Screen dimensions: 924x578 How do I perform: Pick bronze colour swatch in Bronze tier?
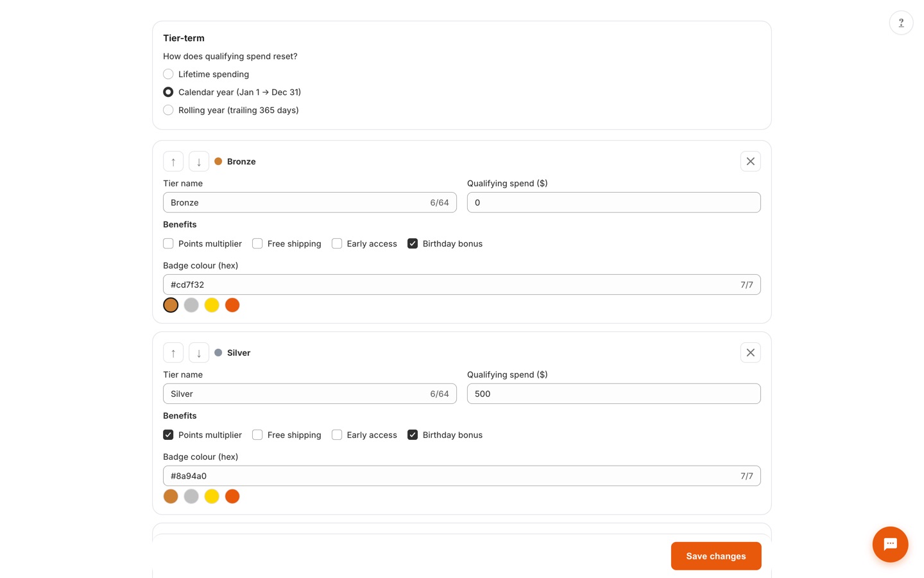click(x=171, y=305)
